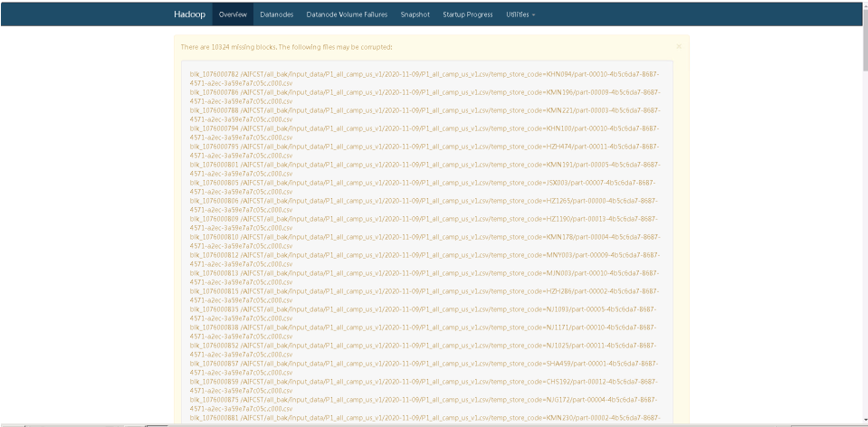Screen dimensions: 868x427
Task: Click the blk_1076000838 entry with NJ1171
Action: click(x=424, y=331)
